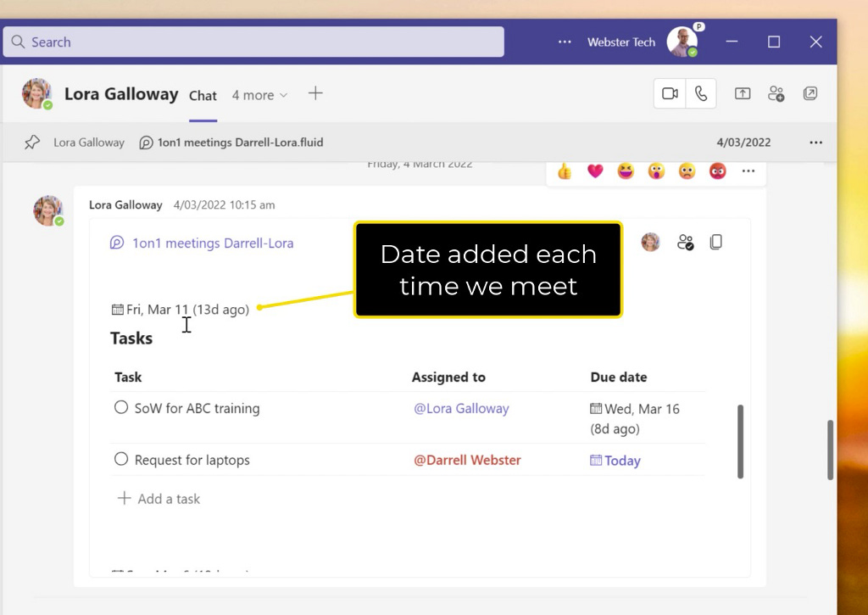Click Lora Galloway's avatar in chat header

pyautogui.click(x=37, y=93)
